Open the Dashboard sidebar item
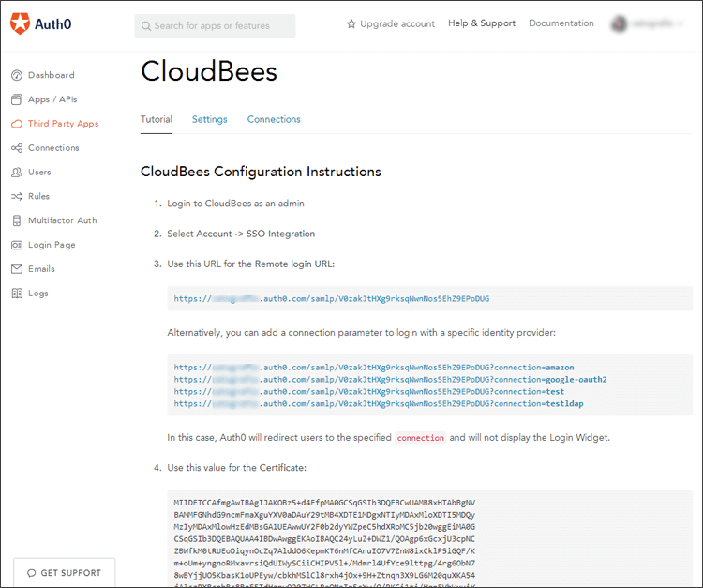703x588 pixels. click(x=52, y=75)
